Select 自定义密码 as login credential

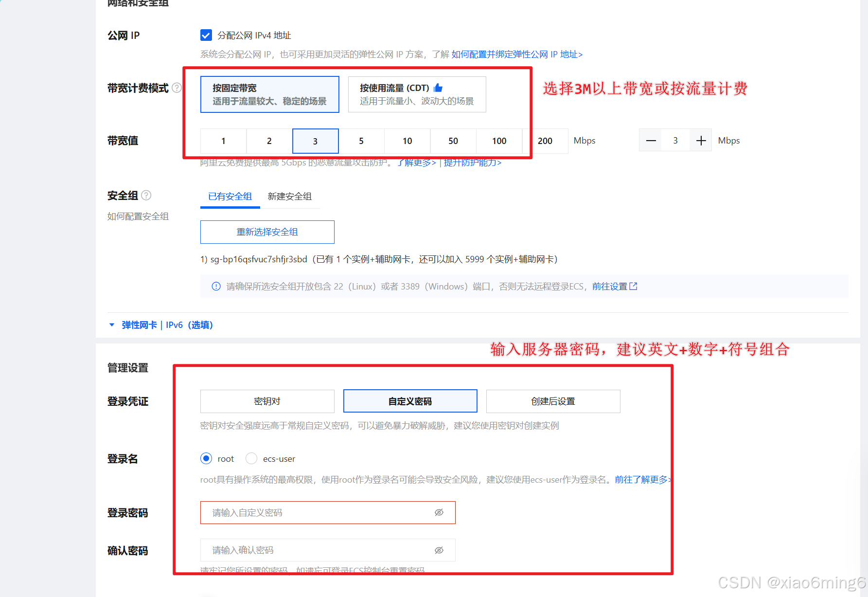410,401
